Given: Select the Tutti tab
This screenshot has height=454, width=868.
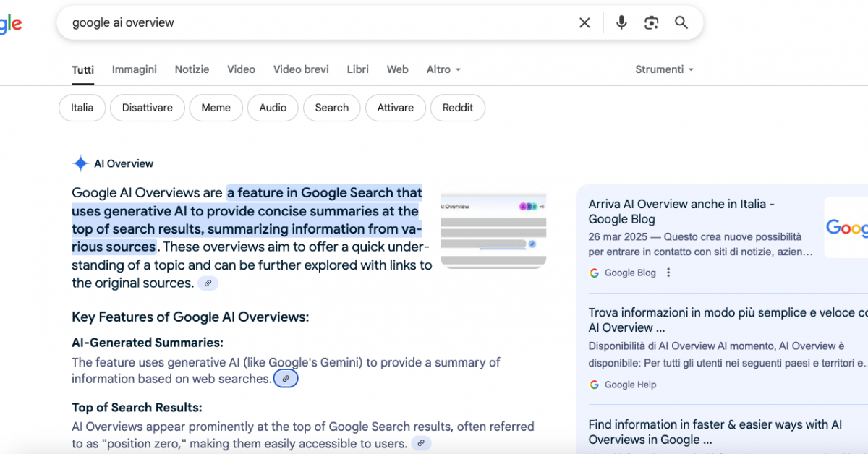Looking at the screenshot, I should tap(82, 70).
